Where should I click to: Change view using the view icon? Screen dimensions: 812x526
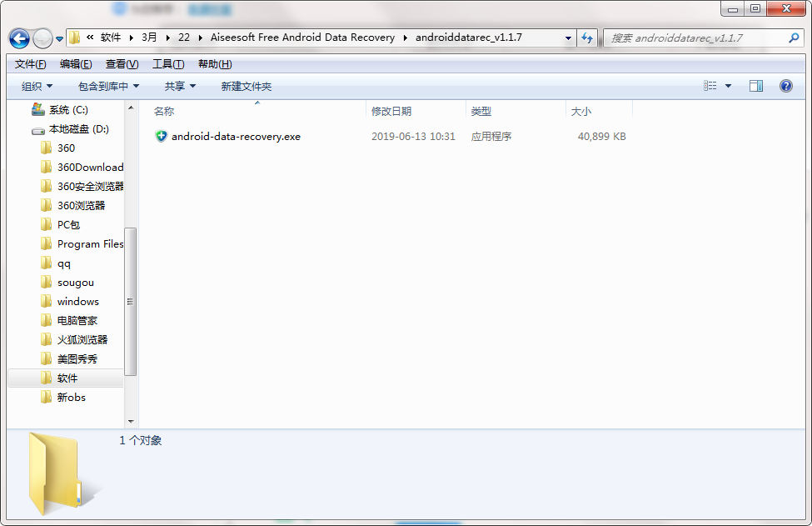[x=710, y=86]
